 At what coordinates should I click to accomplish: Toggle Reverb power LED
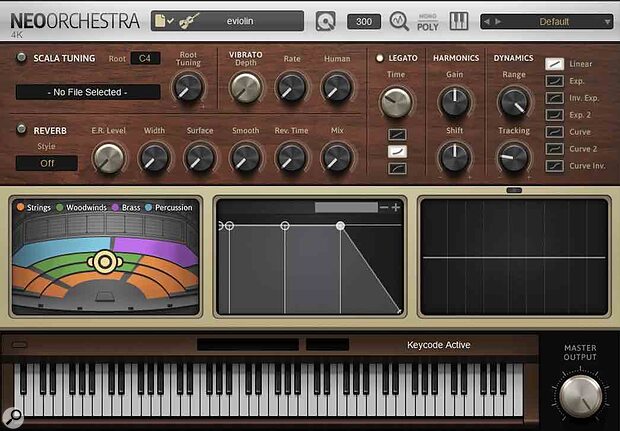[22, 129]
